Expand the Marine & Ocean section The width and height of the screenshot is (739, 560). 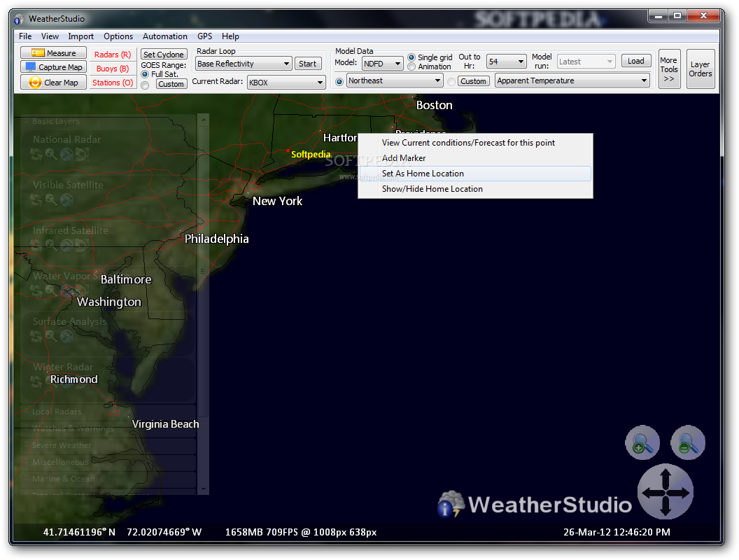pos(27,479)
